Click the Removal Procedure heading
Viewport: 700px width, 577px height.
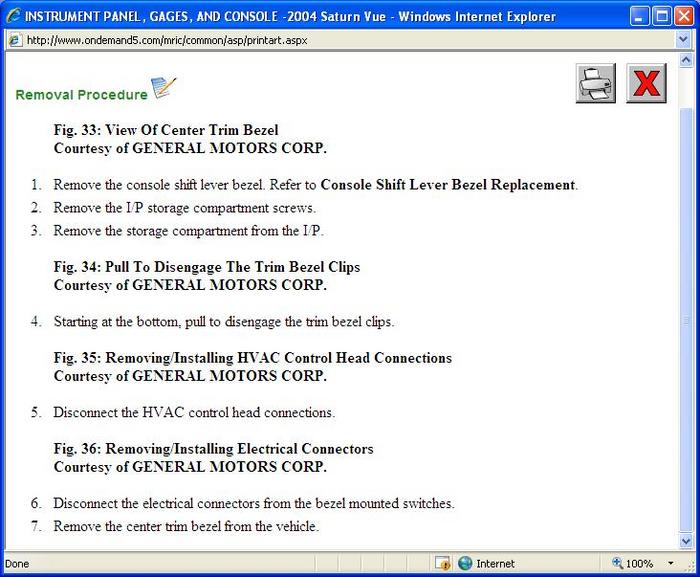[x=81, y=95]
